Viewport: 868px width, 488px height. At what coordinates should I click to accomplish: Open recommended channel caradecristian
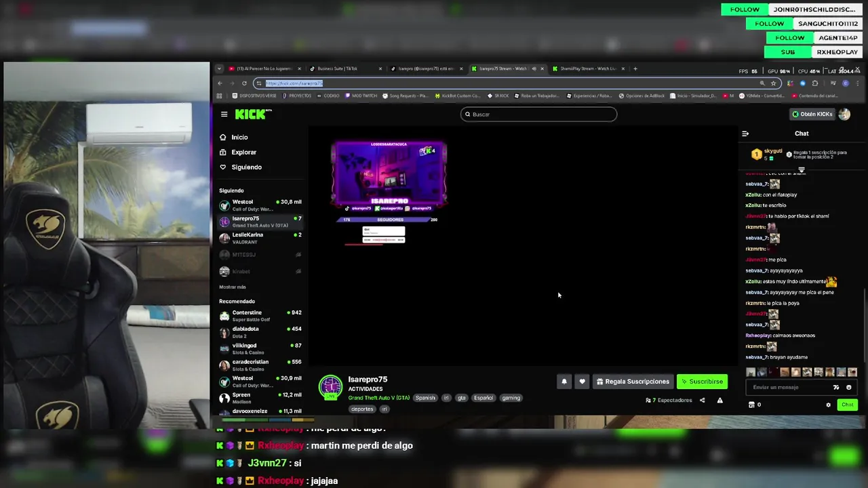260,365
